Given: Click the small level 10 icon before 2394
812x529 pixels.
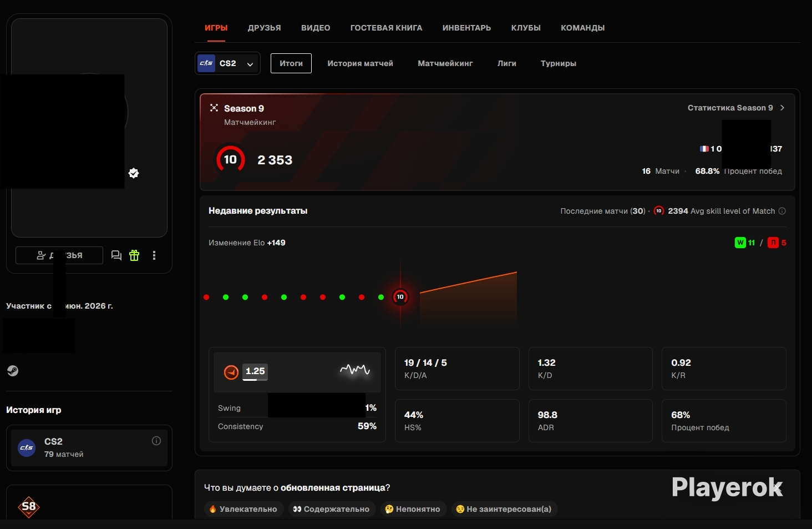Looking at the screenshot, I should pos(659,211).
